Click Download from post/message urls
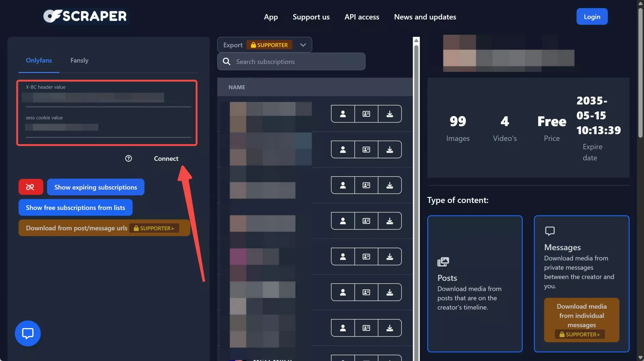This screenshot has width=644, height=361. [104, 228]
